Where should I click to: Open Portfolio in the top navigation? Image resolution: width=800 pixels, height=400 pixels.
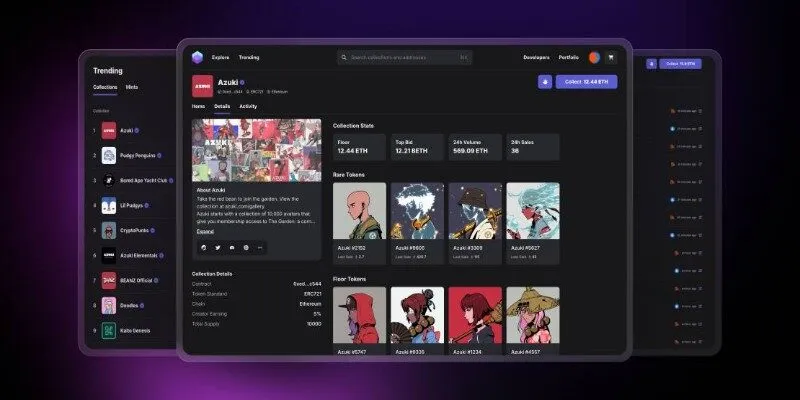coord(568,58)
